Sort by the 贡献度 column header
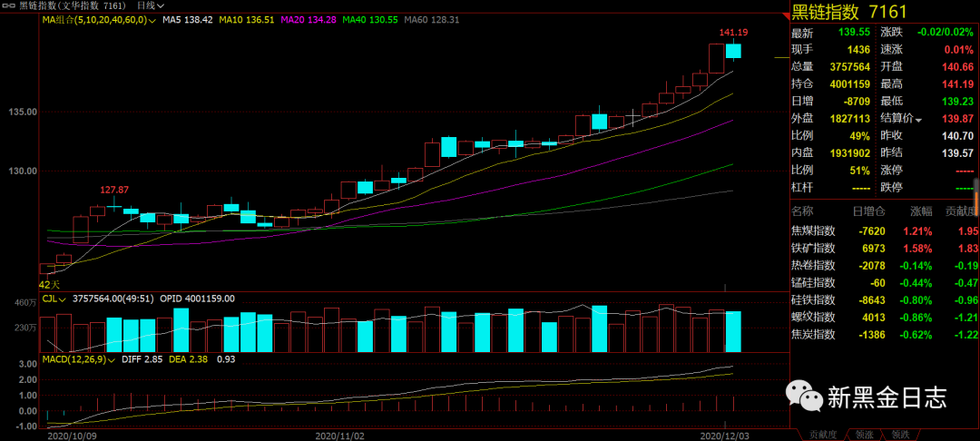 tap(961, 211)
